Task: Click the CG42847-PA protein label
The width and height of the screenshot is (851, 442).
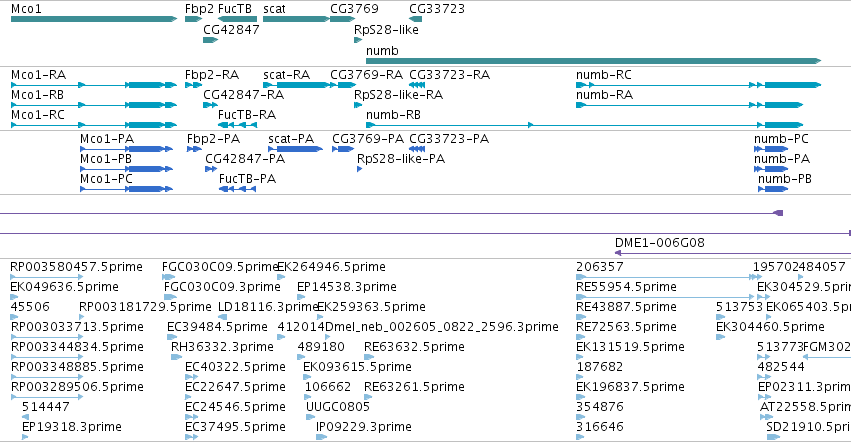Action: coord(245,159)
